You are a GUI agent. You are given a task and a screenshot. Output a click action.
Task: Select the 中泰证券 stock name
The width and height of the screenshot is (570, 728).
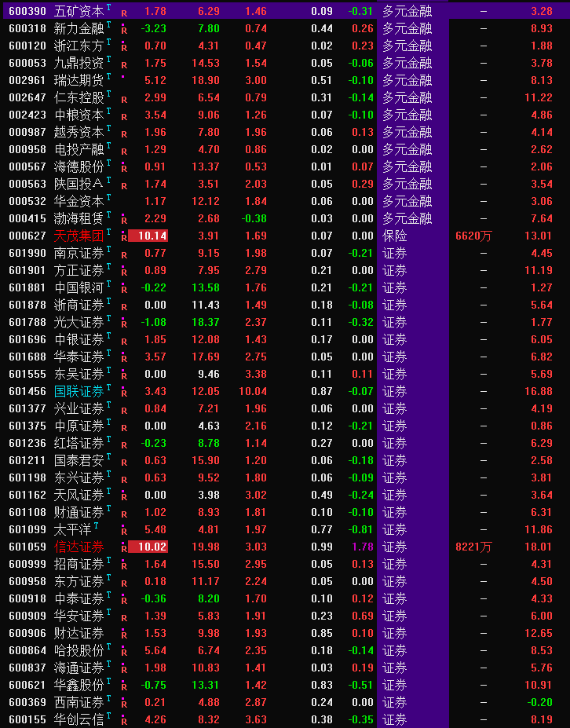(79, 599)
